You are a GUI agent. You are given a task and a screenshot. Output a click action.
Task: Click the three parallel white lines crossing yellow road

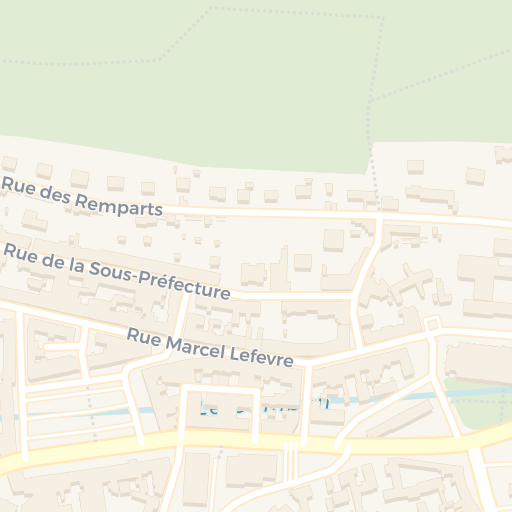pyautogui.click(x=291, y=462)
